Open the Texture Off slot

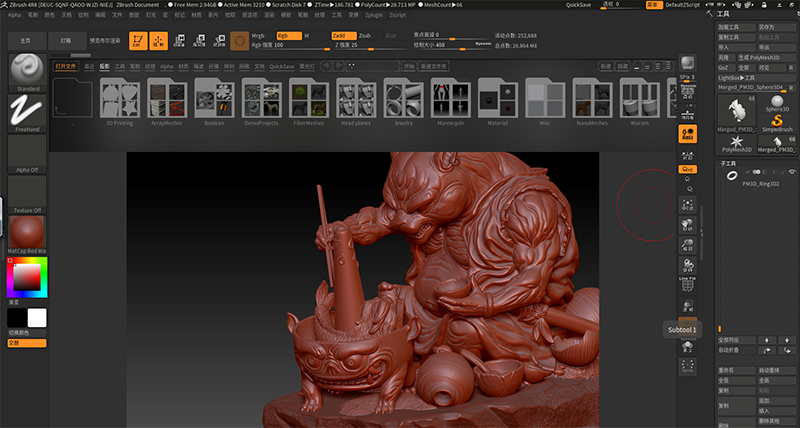[x=28, y=194]
